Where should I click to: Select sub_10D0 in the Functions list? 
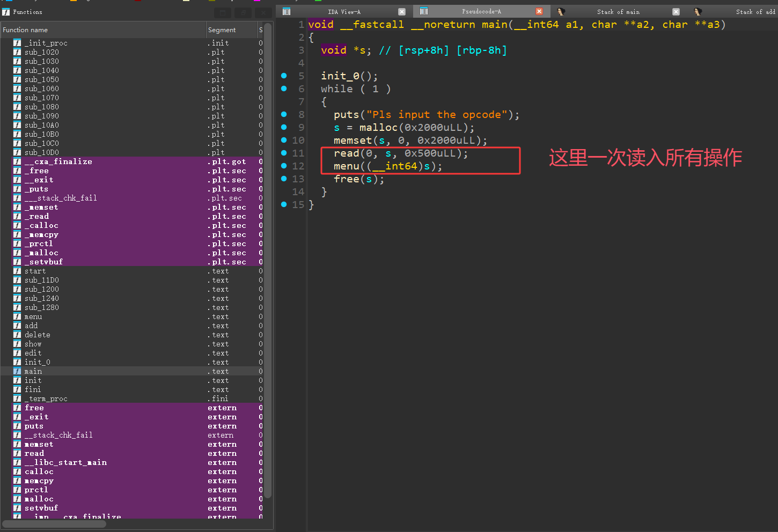pos(132,152)
